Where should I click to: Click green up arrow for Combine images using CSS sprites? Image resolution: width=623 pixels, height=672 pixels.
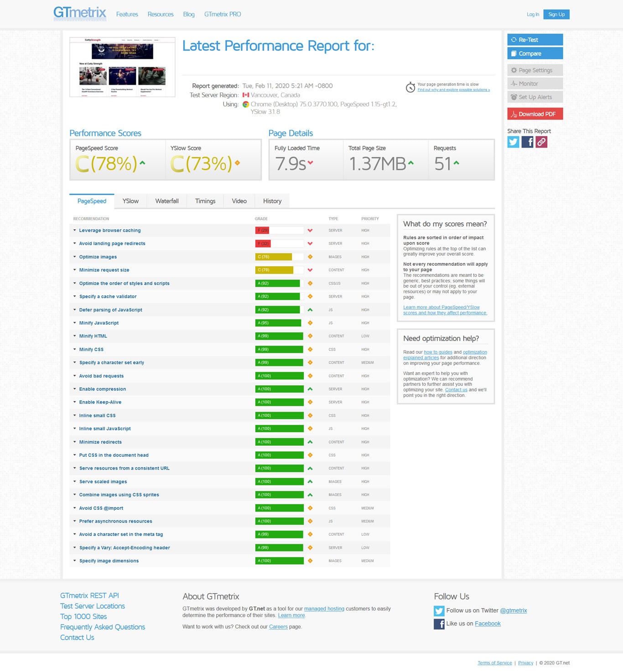click(310, 495)
